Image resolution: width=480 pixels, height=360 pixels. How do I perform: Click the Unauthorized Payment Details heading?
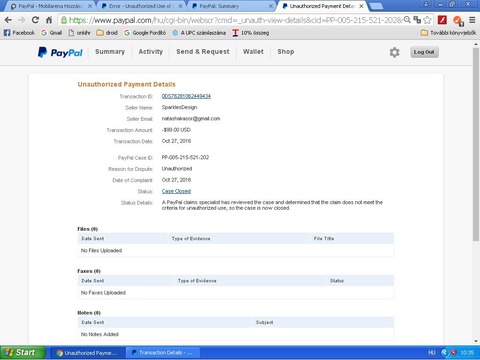coord(126,84)
